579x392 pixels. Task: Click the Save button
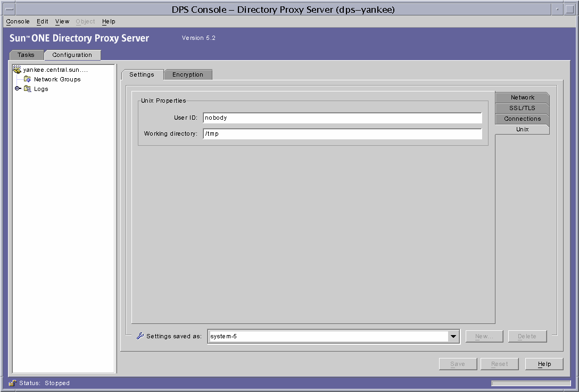(x=458, y=364)
